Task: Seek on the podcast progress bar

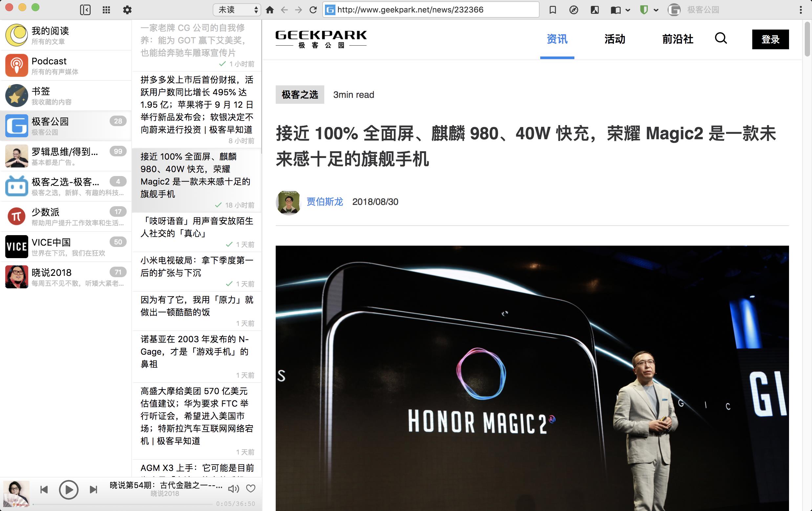Action: coord(123,504)
